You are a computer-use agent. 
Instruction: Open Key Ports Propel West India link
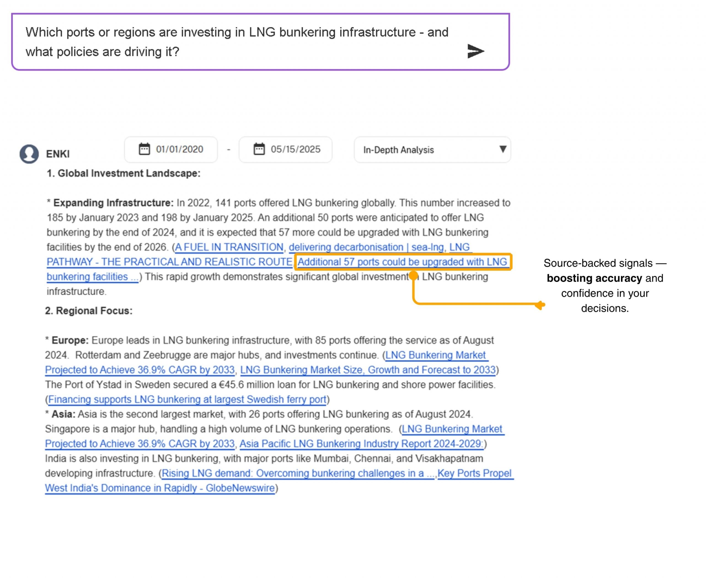(160, 488)
